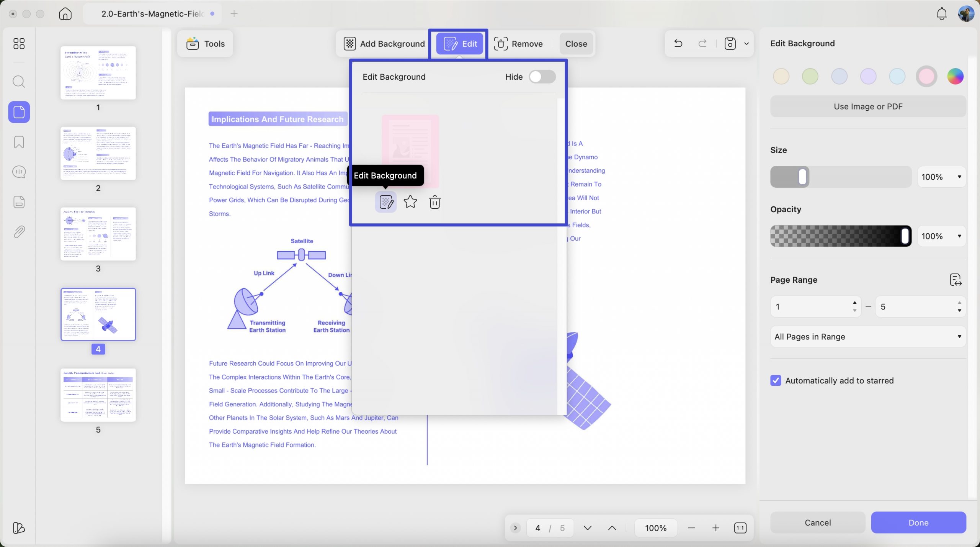The width and height of the screenshot is (980, 547).
Task: Click the star icon to favorite background
Action: click(x=410, y=201)
